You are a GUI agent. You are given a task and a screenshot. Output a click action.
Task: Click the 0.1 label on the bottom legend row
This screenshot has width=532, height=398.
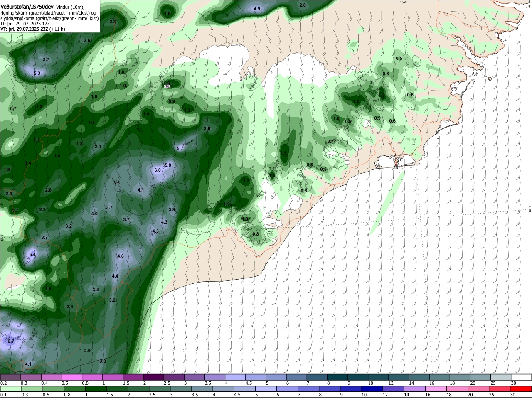point(3,395)
